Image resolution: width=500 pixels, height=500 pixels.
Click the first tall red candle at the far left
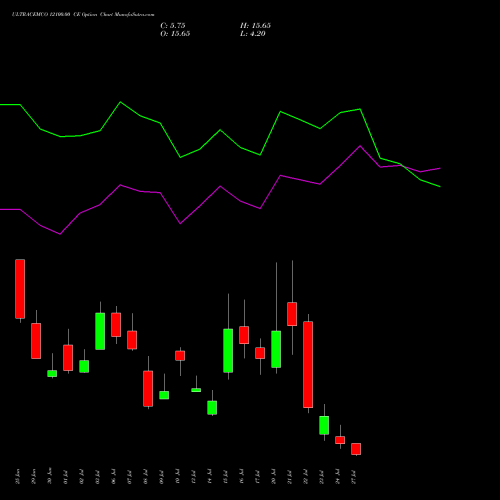[x=20, y=289]
